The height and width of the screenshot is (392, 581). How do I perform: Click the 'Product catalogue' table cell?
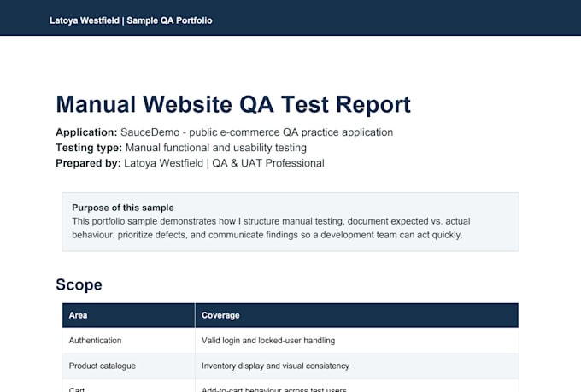128,366
